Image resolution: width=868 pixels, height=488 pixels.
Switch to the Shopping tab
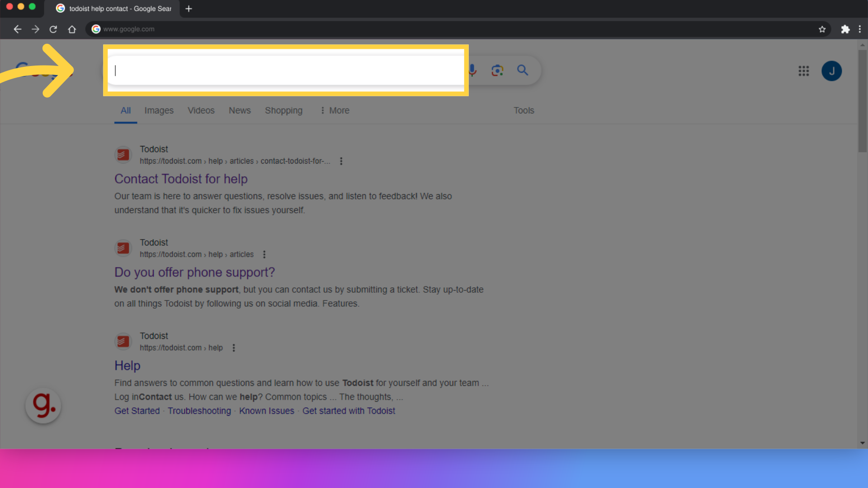coord(283,110)
